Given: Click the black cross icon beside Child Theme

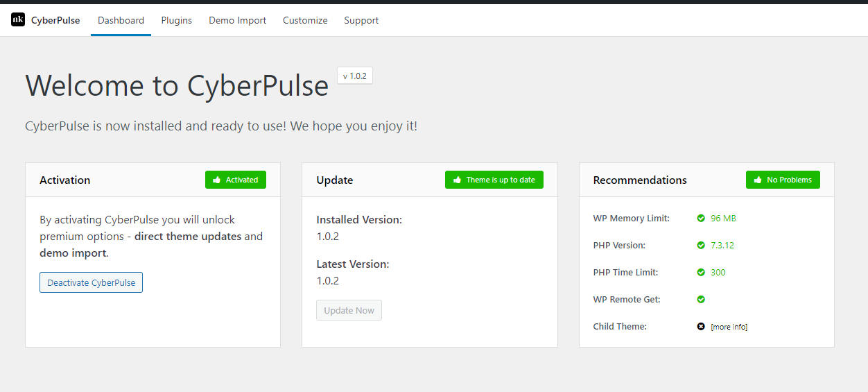Looking at the screenshot, I should tap(701, 327).
